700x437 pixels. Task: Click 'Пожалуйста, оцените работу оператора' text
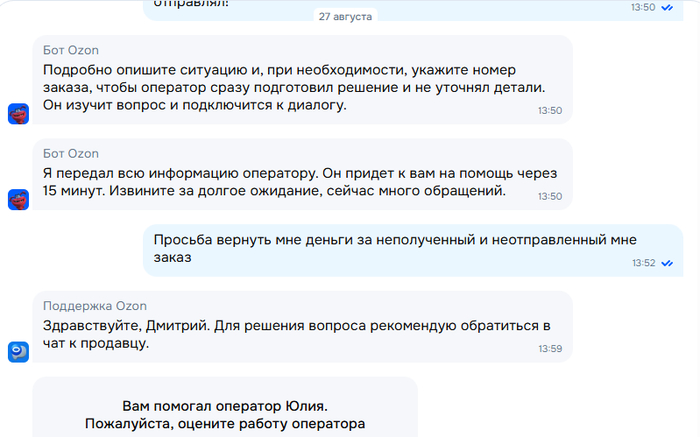(x=225, y=424)
